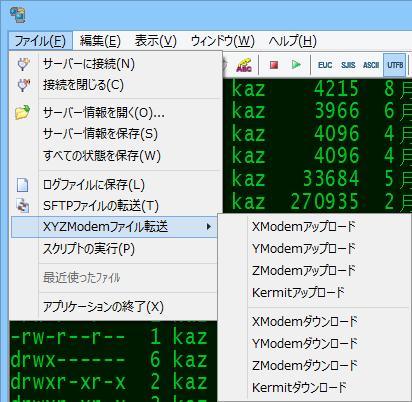Open the ヘルプ(H) menu
Viewport: 412px width, 402px height.
(293, 41)
